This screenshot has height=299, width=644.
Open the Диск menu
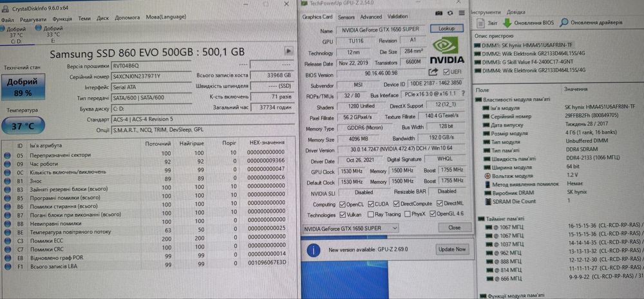pos(102,18)
